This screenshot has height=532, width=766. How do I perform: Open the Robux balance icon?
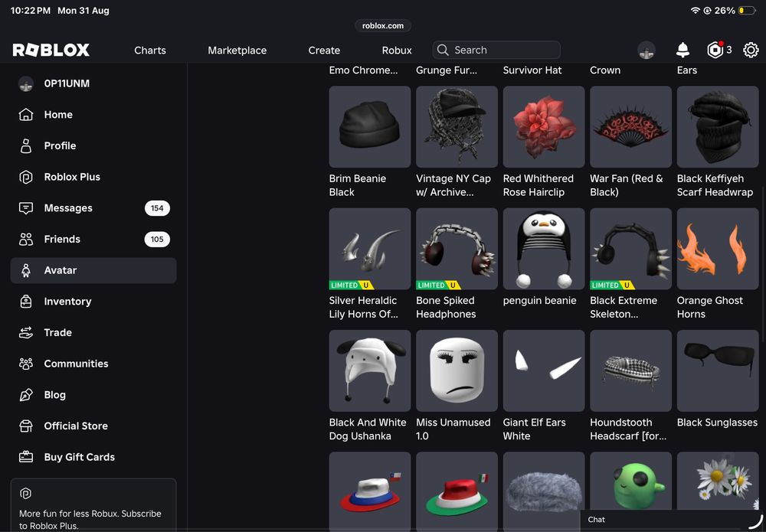click(715, 50)
